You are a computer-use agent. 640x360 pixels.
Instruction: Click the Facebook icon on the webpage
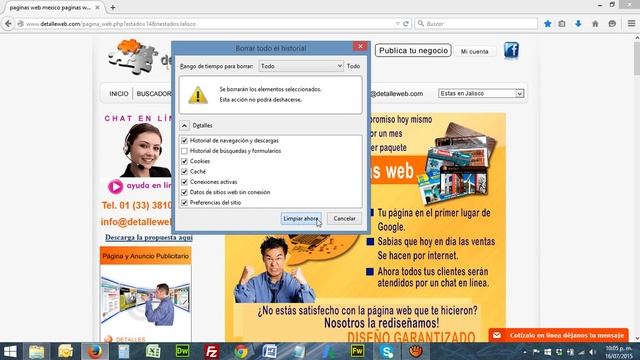[x=511, y=50]
